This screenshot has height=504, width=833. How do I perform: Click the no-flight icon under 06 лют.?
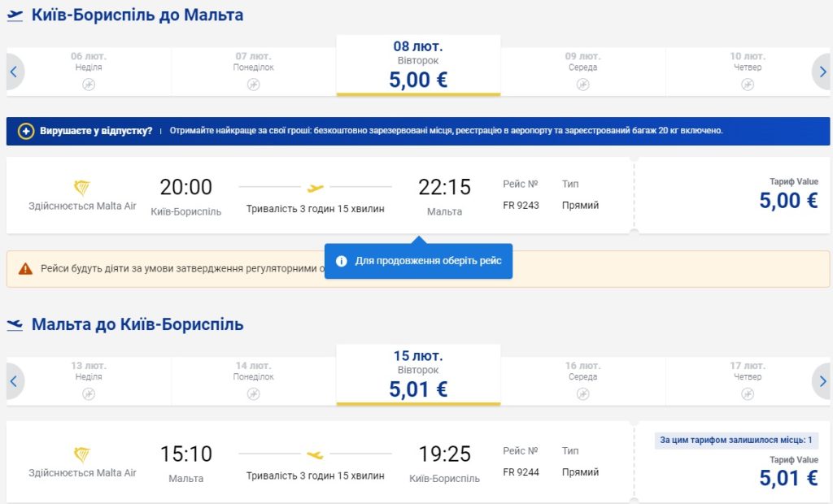89,85
